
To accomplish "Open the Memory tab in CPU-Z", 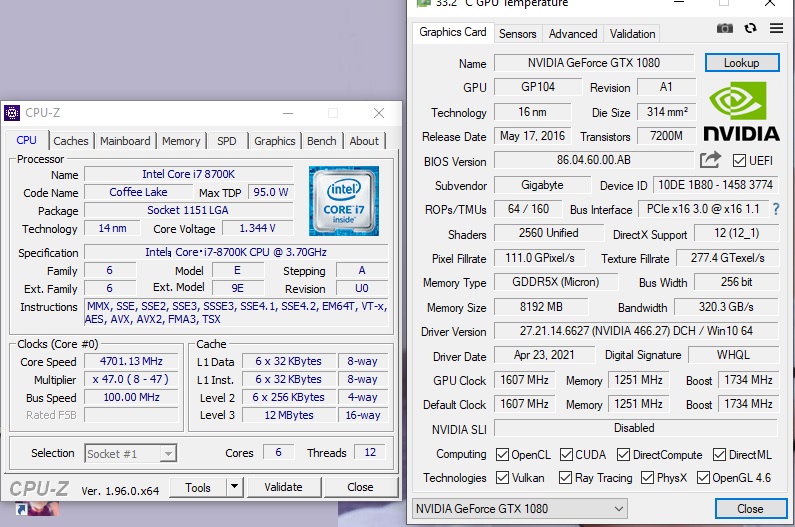I will pos(181,140).
